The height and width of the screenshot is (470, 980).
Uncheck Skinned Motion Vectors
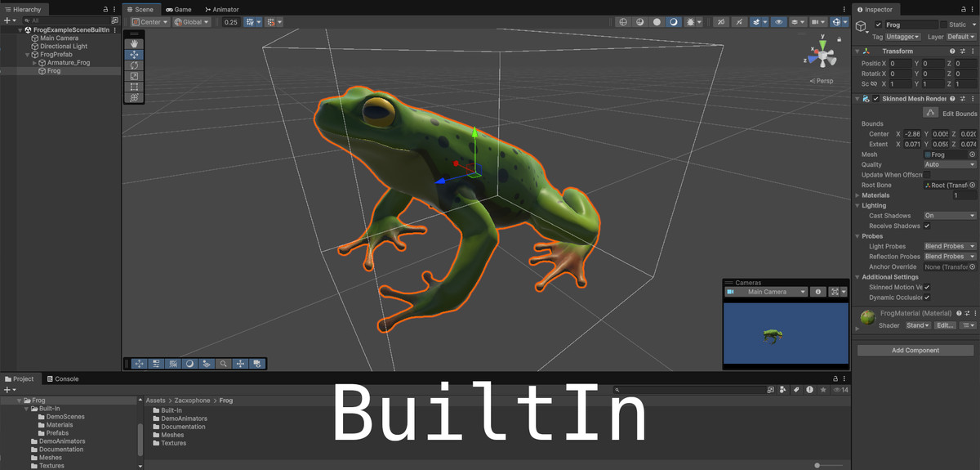(927, 287)
